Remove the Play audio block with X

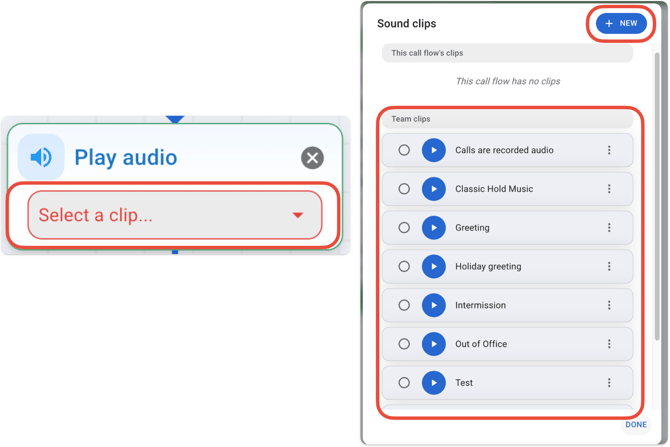click(x=312, y=157)
